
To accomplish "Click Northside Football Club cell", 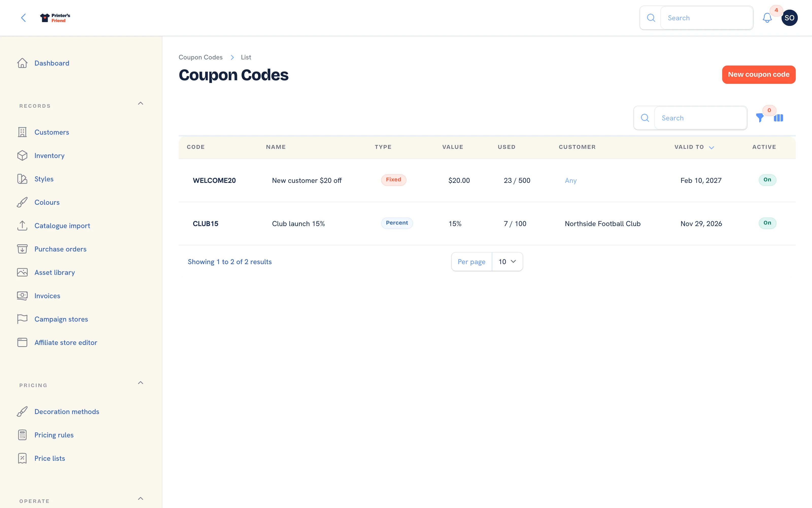I will click(x=602, y=224).
